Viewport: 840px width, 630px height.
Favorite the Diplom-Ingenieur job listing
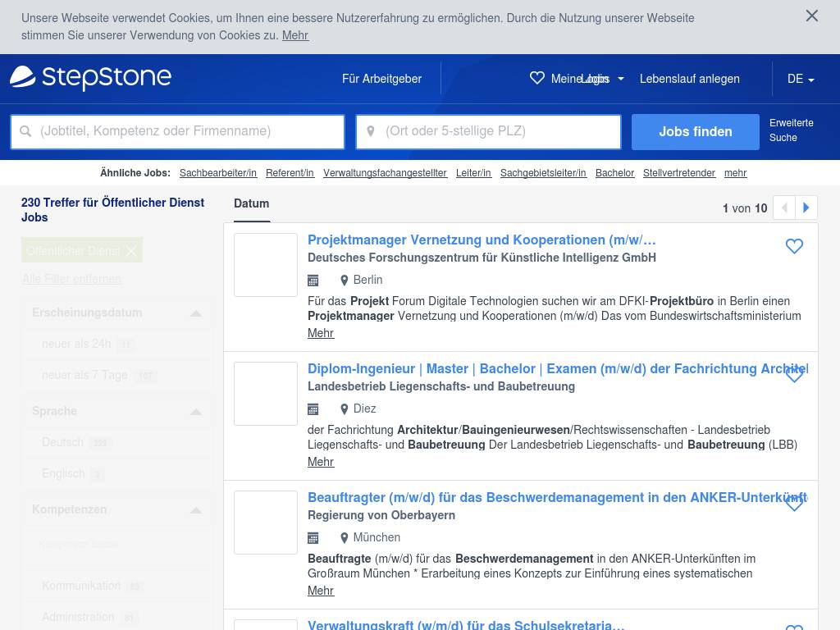coord(794,375)
